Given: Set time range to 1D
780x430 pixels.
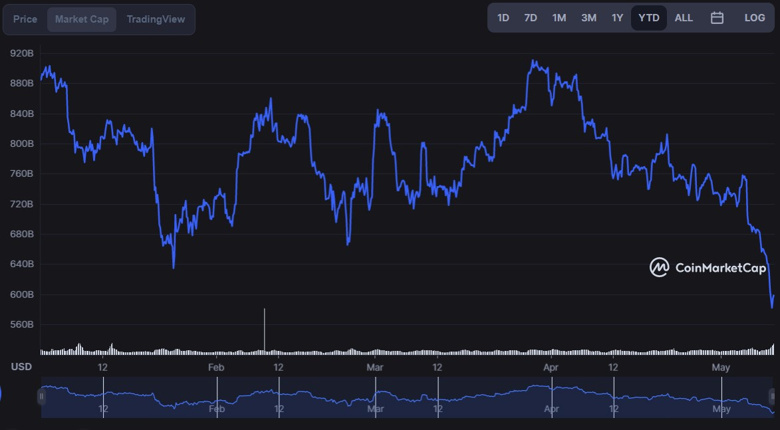Looking at the screenshot, I should (x=503, y=18).
